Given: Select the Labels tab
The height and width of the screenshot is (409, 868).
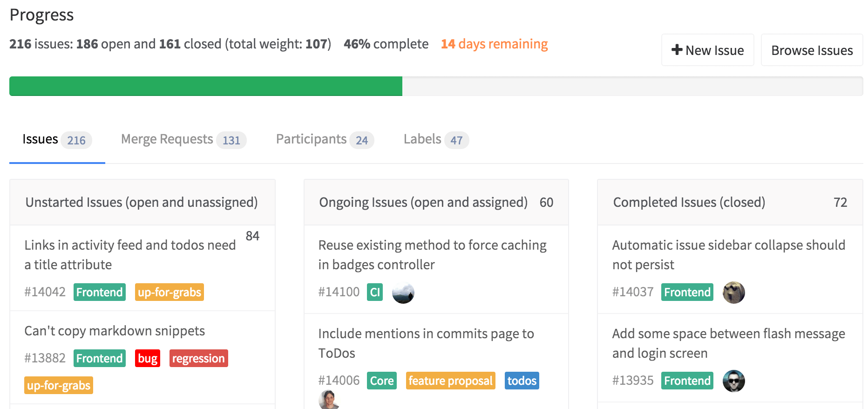Looking at the screenshot, I should tap(435, 139).
